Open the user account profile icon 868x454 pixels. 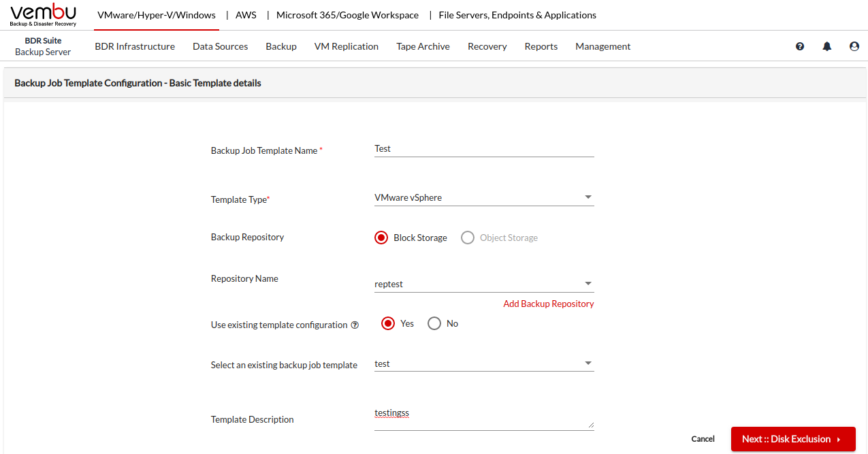pyautogui.click(x=854, y=46)
